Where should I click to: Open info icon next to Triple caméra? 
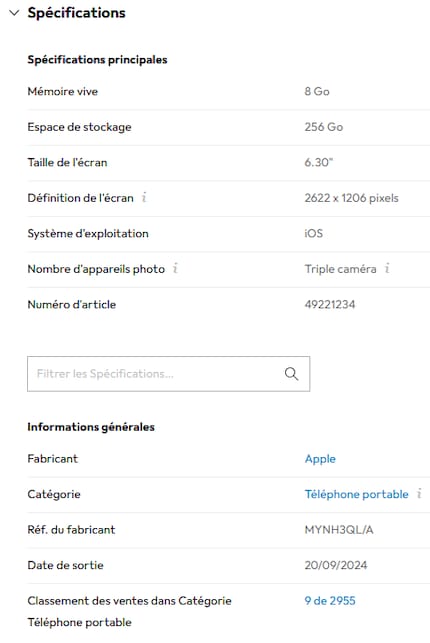click(387, 269)
